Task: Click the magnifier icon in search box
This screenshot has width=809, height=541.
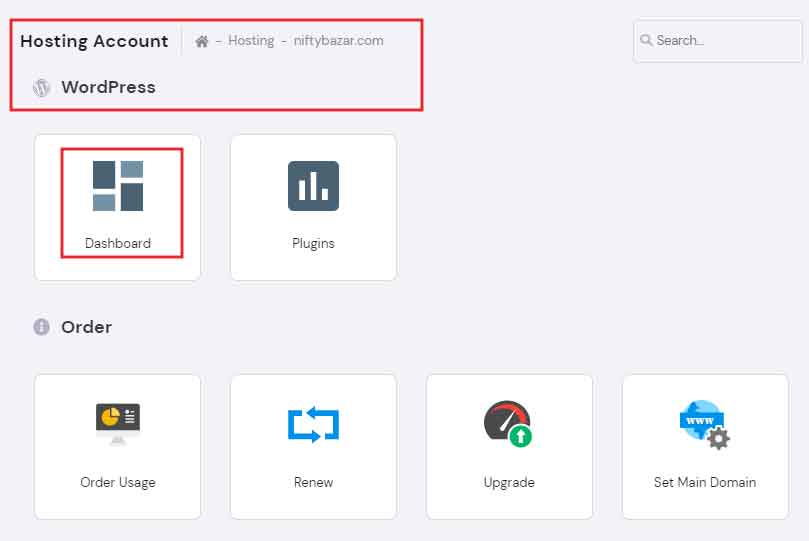Action: click(x=647, y=41)
